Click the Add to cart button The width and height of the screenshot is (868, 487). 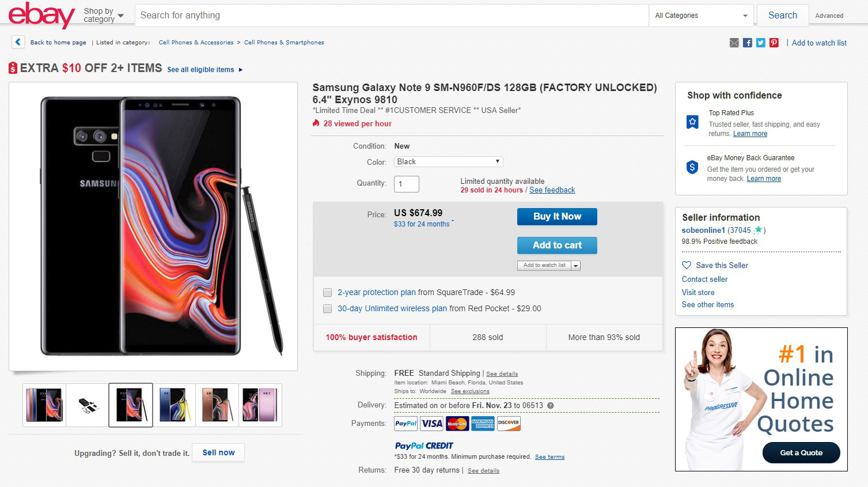[557, 246]
